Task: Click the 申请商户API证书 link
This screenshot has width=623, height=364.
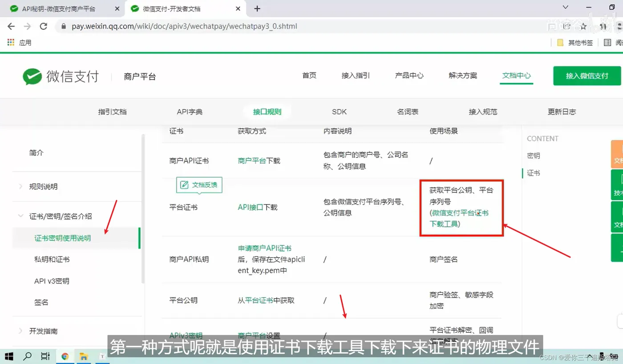Action: [x=264, y=248]
